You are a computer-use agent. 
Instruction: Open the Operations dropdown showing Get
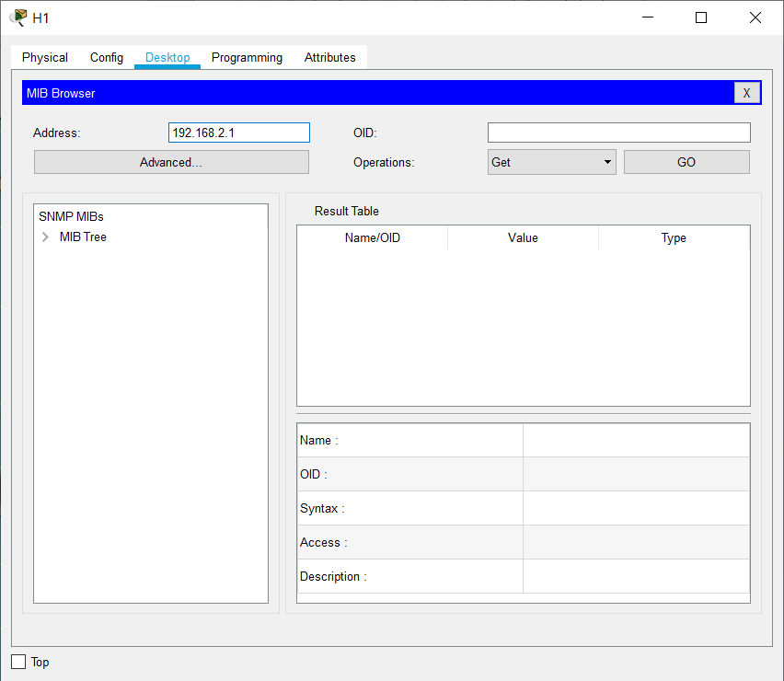point(551,162)
